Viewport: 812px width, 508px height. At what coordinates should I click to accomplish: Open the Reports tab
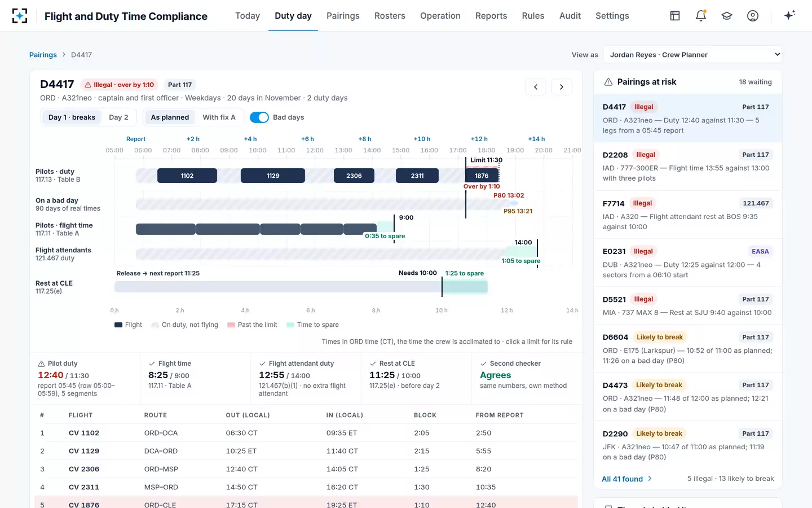491,16
